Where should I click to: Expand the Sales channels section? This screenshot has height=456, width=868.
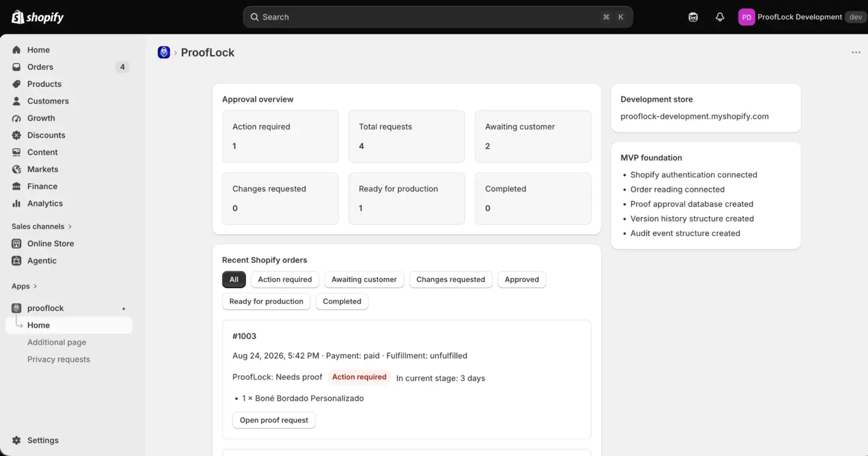point(42,226)
